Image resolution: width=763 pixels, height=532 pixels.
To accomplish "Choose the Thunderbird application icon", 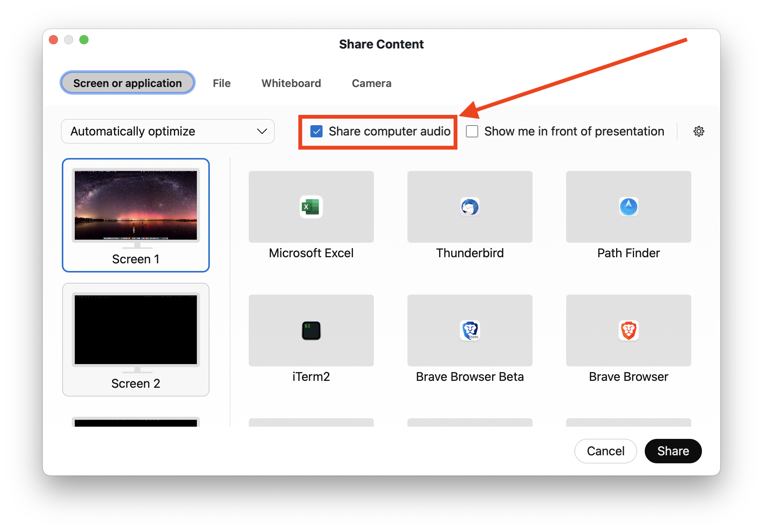I will (x=470, y=207).
